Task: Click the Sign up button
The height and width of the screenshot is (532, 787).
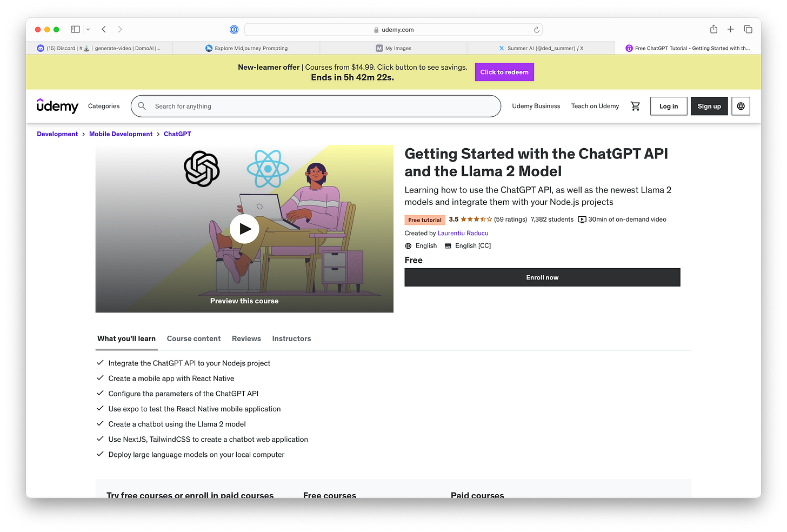Action: (709, 106)
